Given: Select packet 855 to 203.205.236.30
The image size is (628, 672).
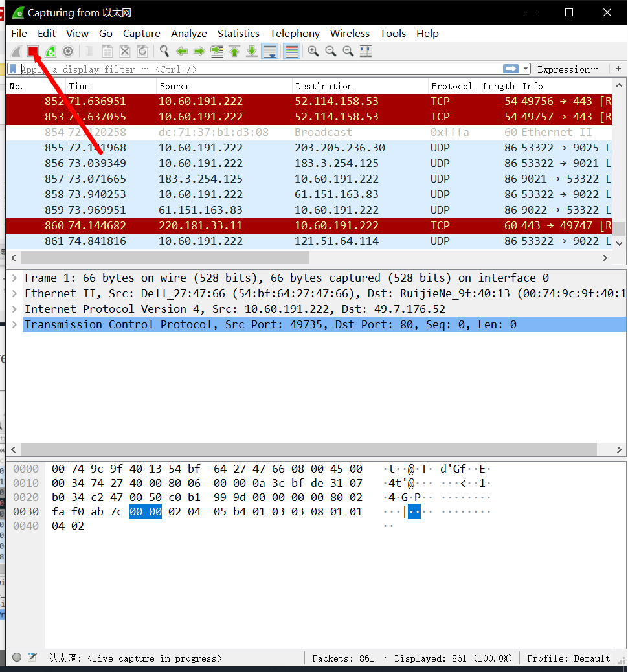Looking at the screenshot, I should pos(309,148).
